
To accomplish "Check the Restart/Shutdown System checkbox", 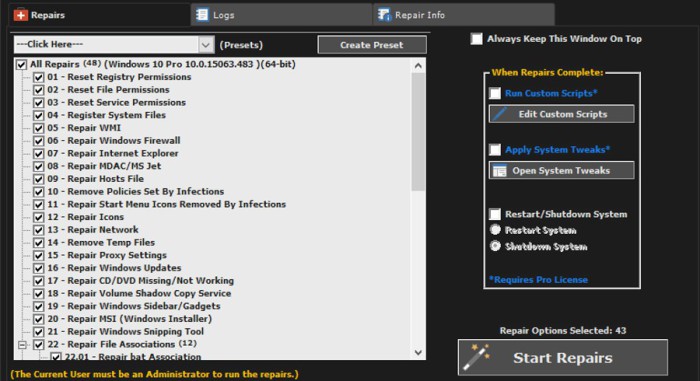I will pos(495,214).
